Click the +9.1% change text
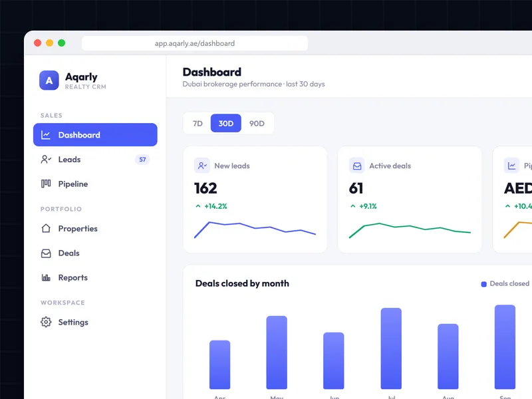This screenshot has height=399, width=532. (368, 206)
